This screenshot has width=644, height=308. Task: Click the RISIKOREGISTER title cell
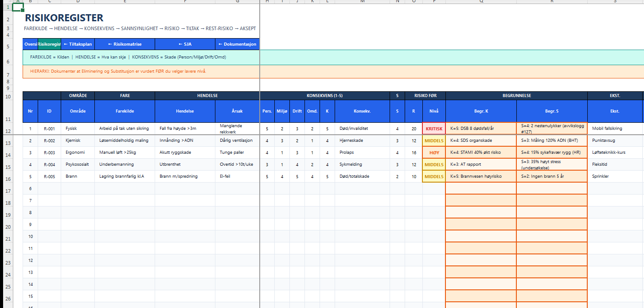(64, 18)
